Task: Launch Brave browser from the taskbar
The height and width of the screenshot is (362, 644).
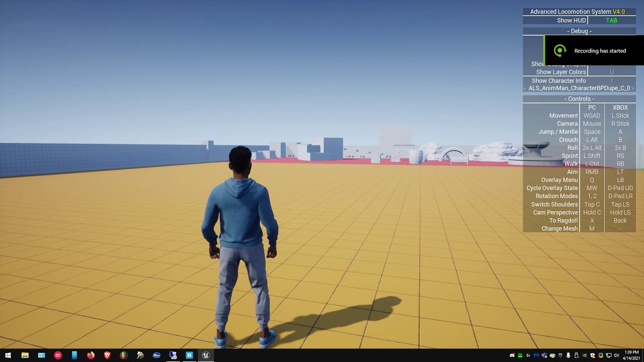Action: pos(107,355)
